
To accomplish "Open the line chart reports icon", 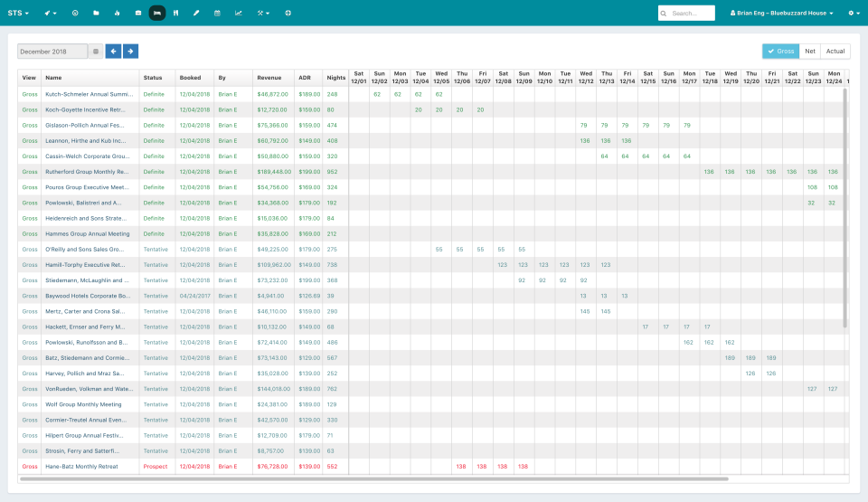I will [238, 13].
